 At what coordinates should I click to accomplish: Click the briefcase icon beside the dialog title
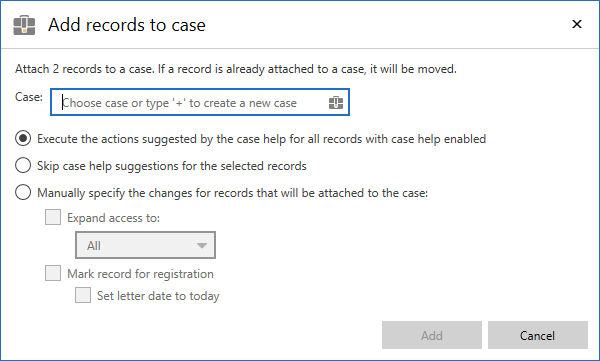24,25
